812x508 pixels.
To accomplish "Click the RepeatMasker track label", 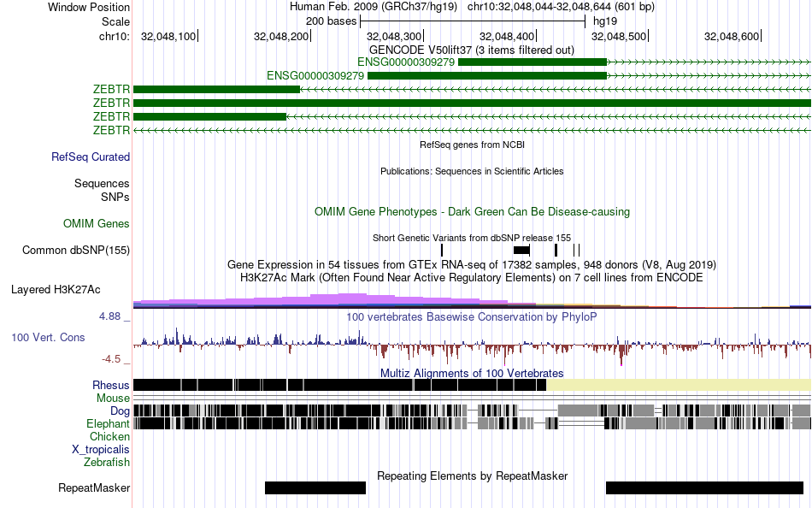I will (94, 487).
